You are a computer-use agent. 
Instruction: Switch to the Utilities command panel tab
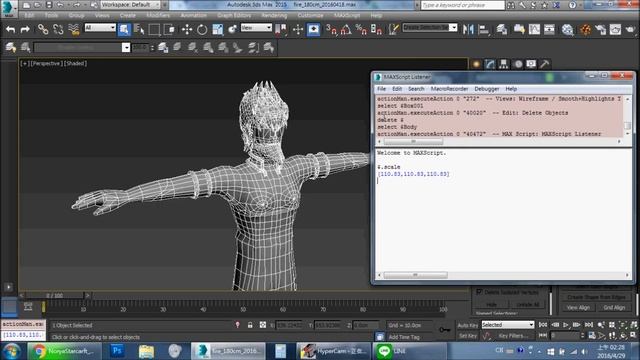tap(544, 64)
